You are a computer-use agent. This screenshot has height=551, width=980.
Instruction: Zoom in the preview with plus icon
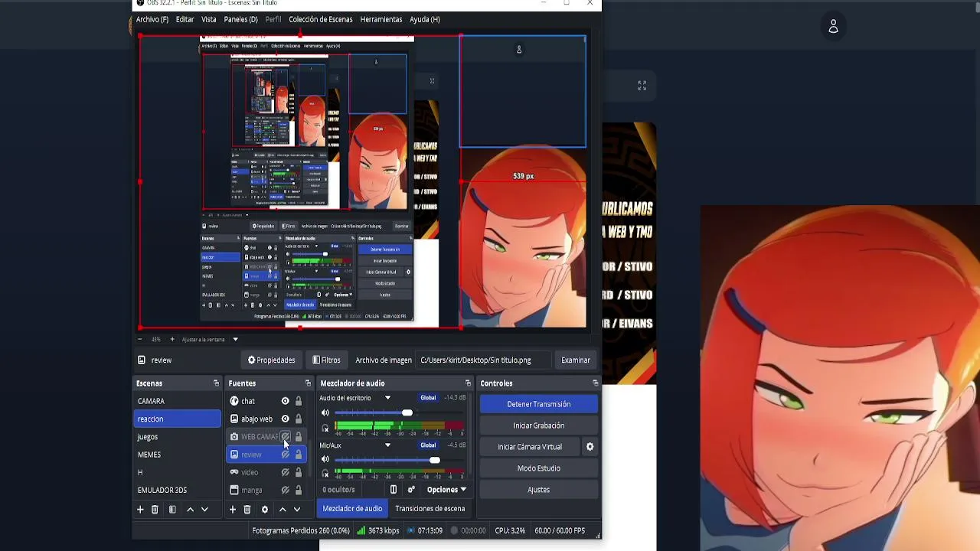[x=172, y=339]
